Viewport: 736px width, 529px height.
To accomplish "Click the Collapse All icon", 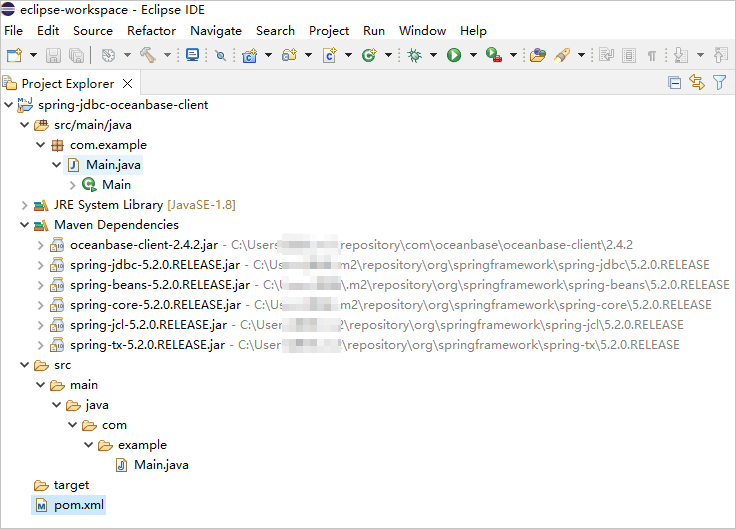I will coord(675,83).
